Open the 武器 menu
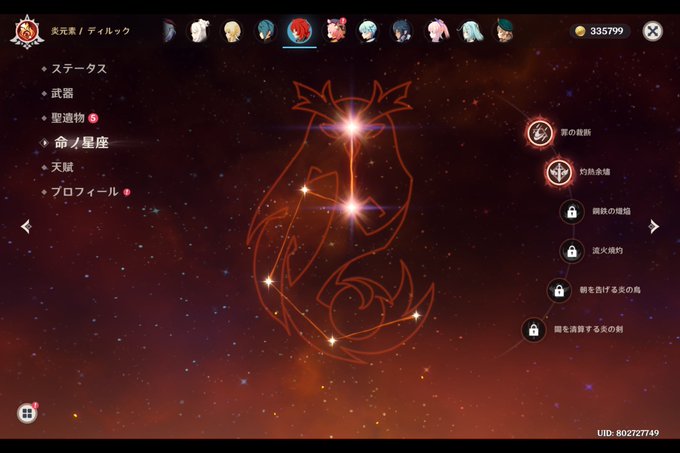This screenshot has height=453, width=680. pos(62,93)
